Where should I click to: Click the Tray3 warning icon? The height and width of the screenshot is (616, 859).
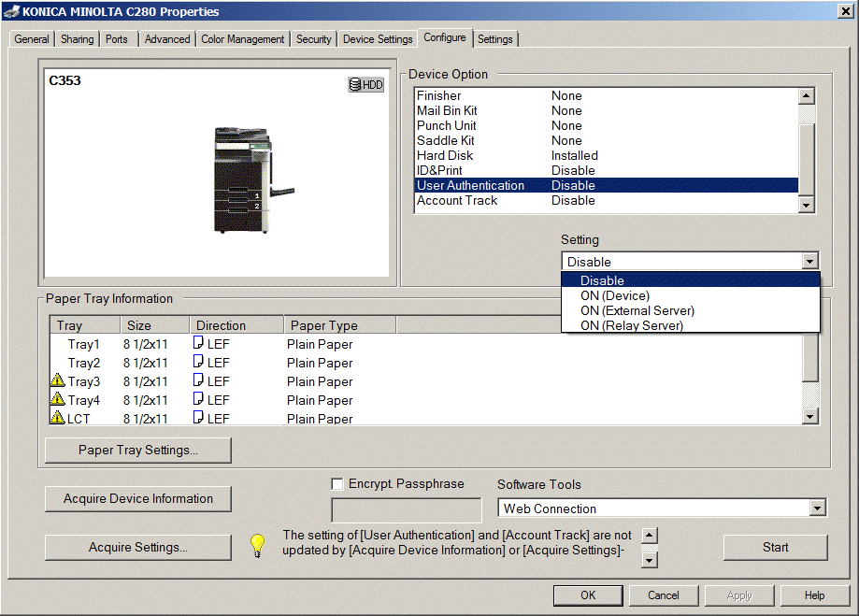click(57, 381)
